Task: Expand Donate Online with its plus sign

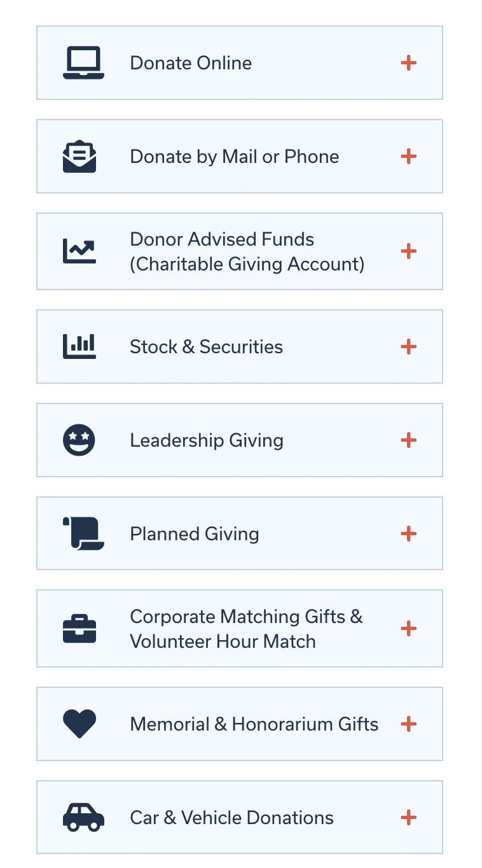Action: (x=408, y=63)
